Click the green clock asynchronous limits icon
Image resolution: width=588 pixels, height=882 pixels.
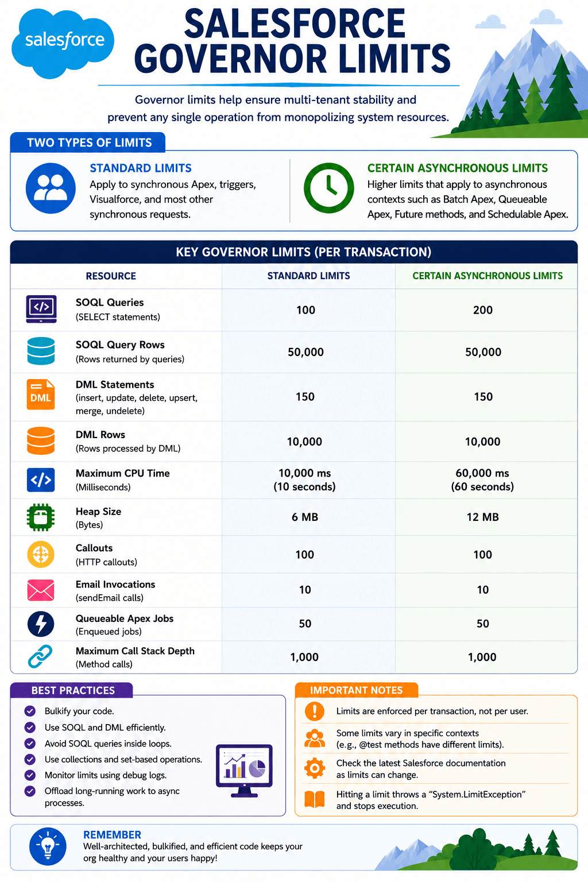(329, 188)
